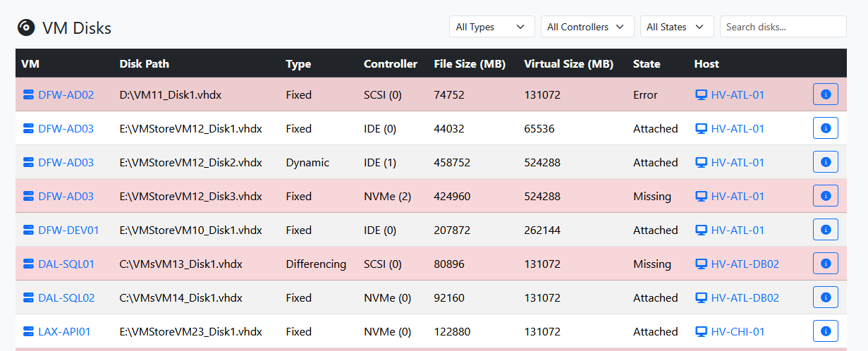The height and width of the screenshot is (351, 868).
Task: Click the Virtual Size (MB) column header
Action: [x=568, y=63]
